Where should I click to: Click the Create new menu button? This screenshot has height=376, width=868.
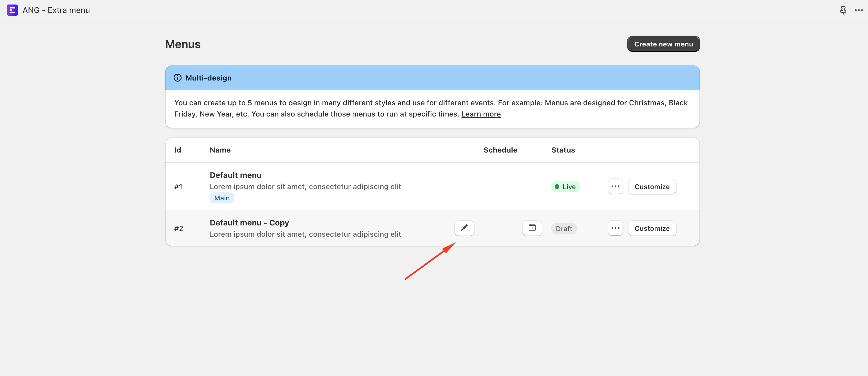[663, 44]
